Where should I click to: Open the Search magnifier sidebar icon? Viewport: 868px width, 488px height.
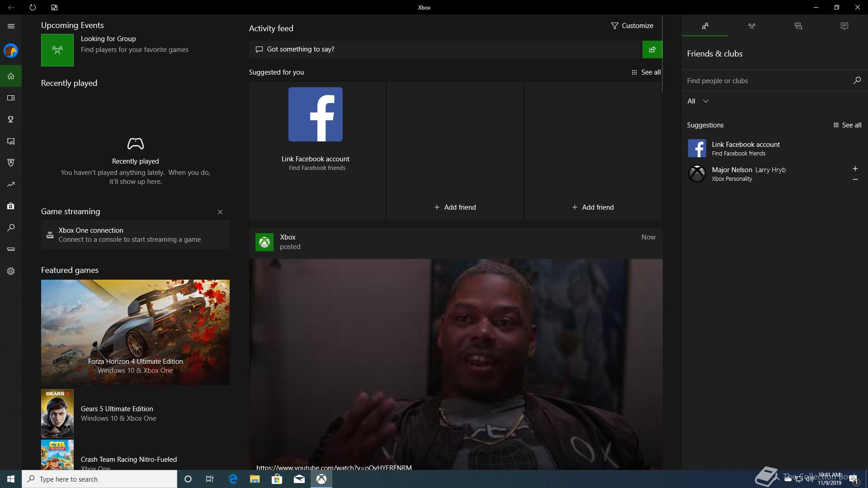[x=11, y=228]
